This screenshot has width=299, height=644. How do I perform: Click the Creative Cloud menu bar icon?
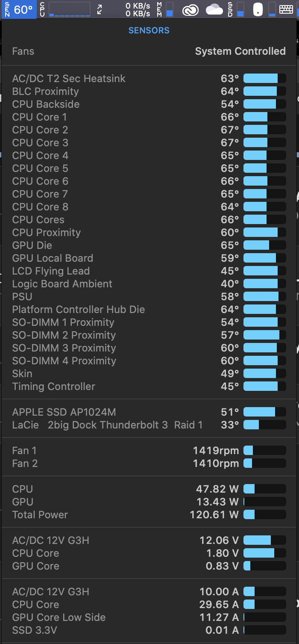(191, 10)
